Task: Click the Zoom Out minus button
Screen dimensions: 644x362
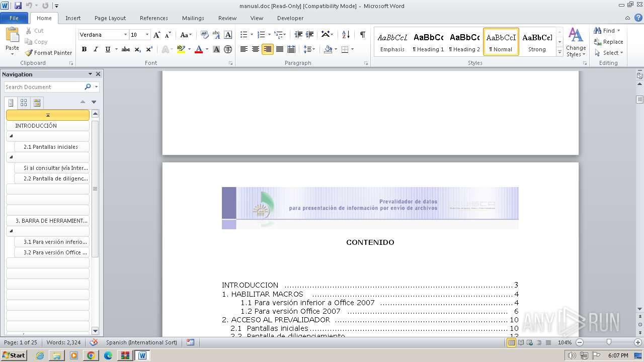Action: pos(579,342)
